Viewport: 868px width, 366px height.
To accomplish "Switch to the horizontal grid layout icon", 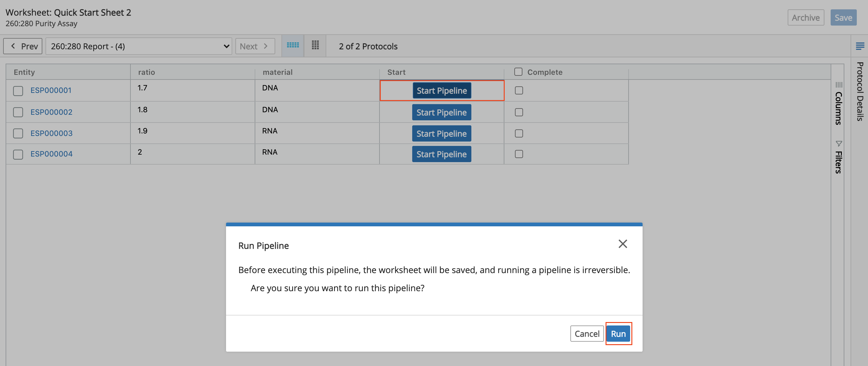I will point(292,45).
